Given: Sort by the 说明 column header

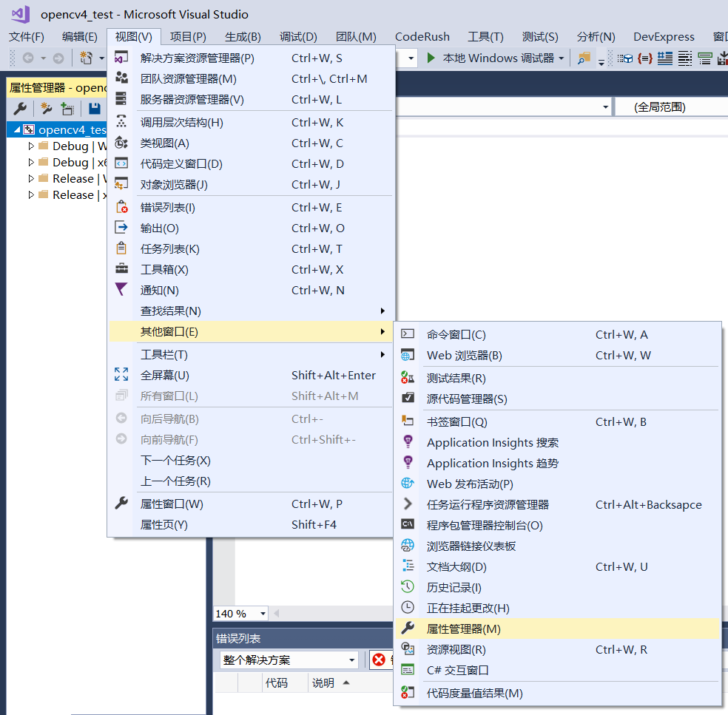Looking at the screenshot, I should (x=323, y=682).
